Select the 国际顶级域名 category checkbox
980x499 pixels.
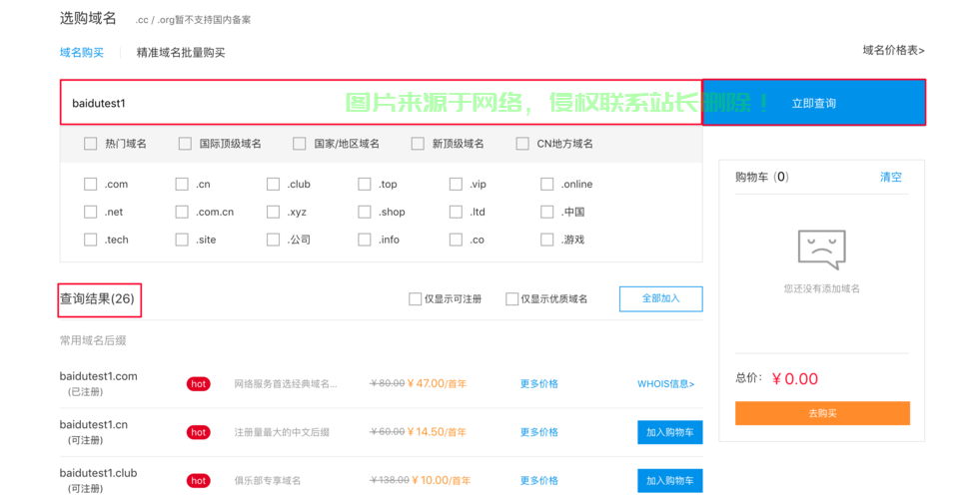185,144
